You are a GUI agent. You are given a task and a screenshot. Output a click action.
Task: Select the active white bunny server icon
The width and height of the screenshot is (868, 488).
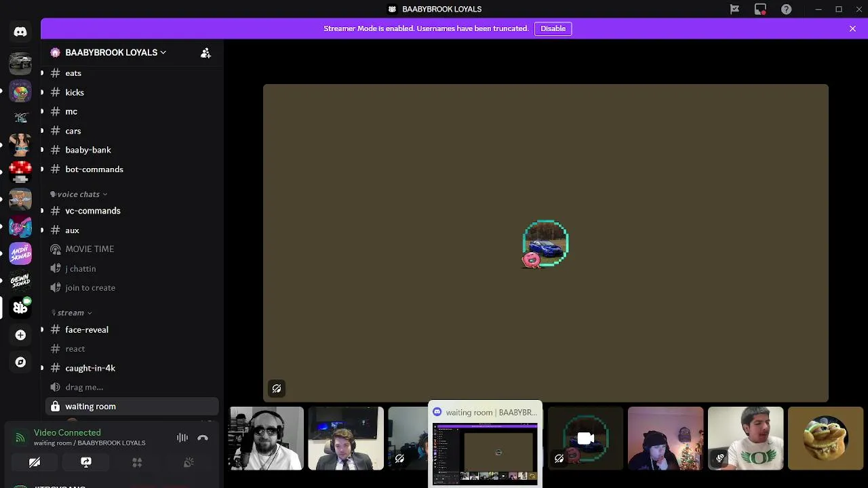(x=20, y=307)
